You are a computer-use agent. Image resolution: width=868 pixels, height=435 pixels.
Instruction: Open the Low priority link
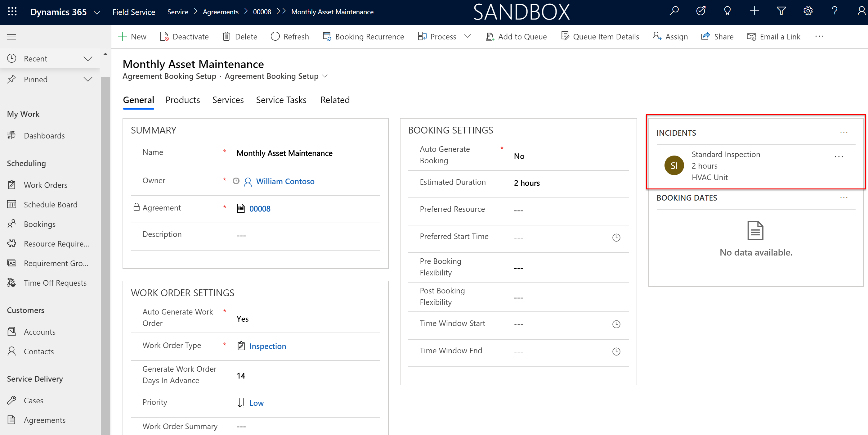pos(257,403)
